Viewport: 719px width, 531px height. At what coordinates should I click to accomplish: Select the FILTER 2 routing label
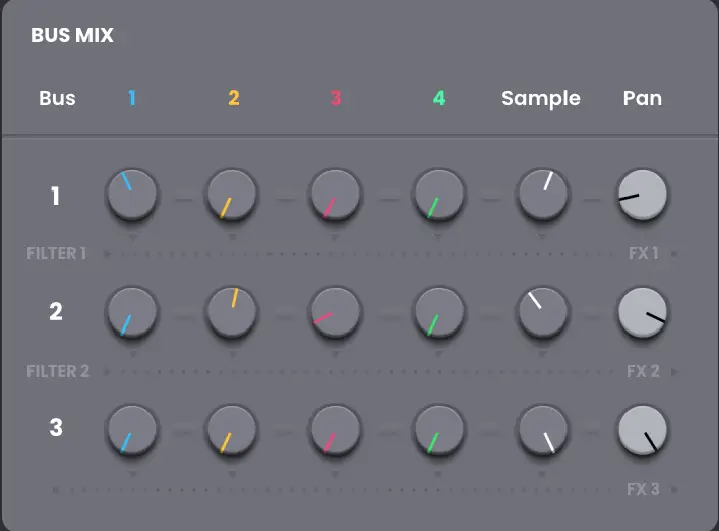(x=57, y=371)
